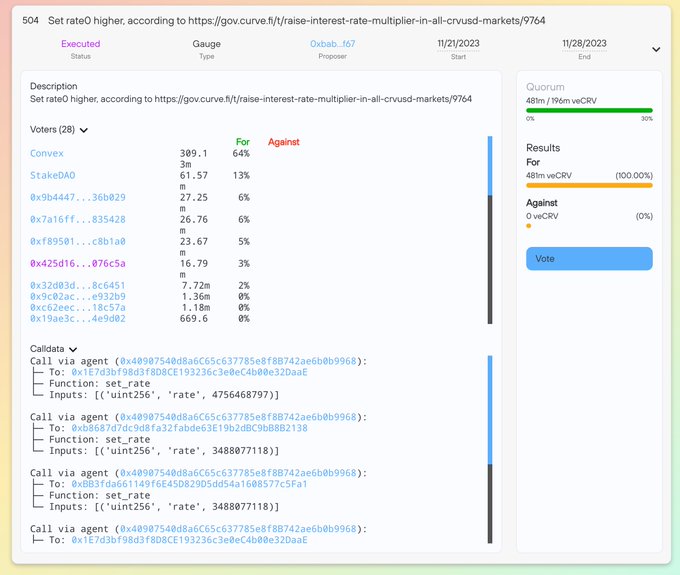680x575 pixels.
Task: Click the 481m / 196m veCRV quorum text
Action: click(x=561, y=101)
